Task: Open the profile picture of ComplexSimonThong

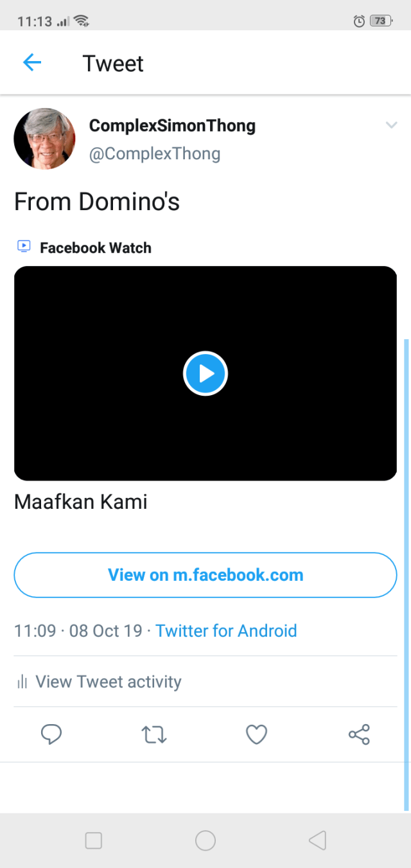Action: [44, 139]
